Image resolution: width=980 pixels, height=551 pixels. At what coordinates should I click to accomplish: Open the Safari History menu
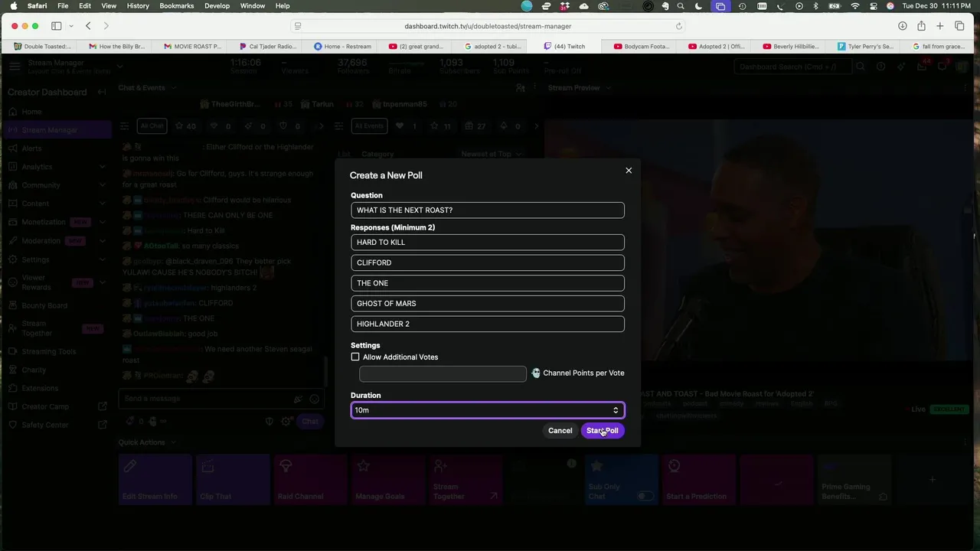[x=138, y=5]
